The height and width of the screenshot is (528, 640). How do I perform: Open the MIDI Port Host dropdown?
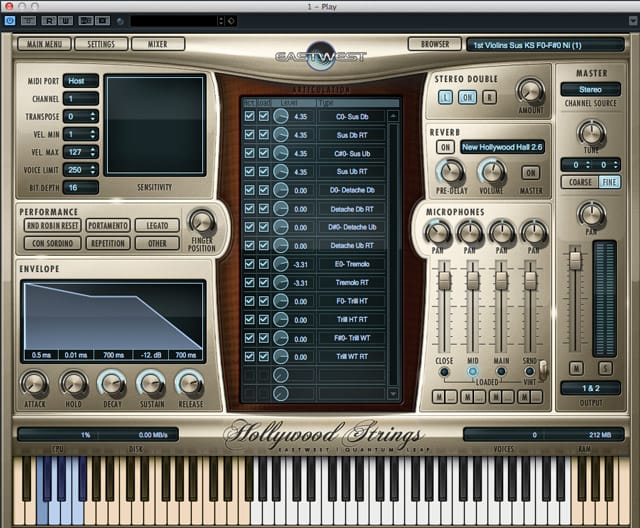point(81,81)
